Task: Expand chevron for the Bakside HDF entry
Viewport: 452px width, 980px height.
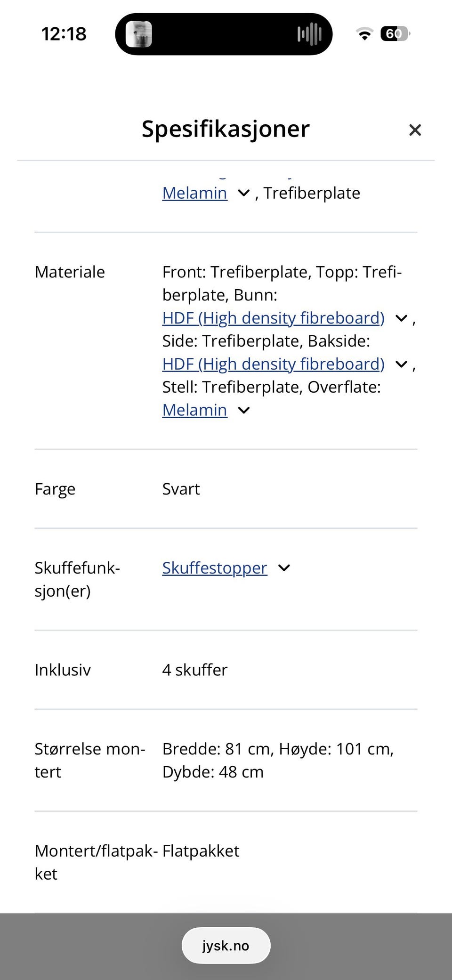Action: [401, 364]
